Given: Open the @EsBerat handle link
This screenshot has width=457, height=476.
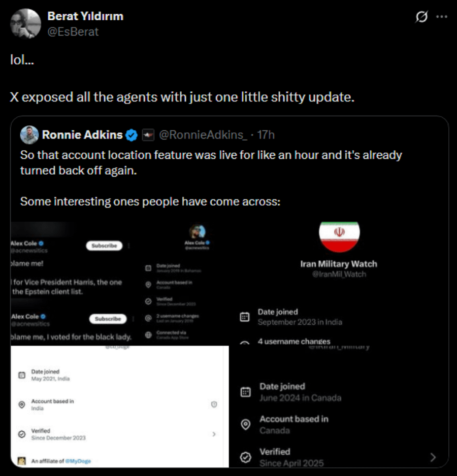Looking at the screenshot, I should pyautogui.click(x=73, y=32).
